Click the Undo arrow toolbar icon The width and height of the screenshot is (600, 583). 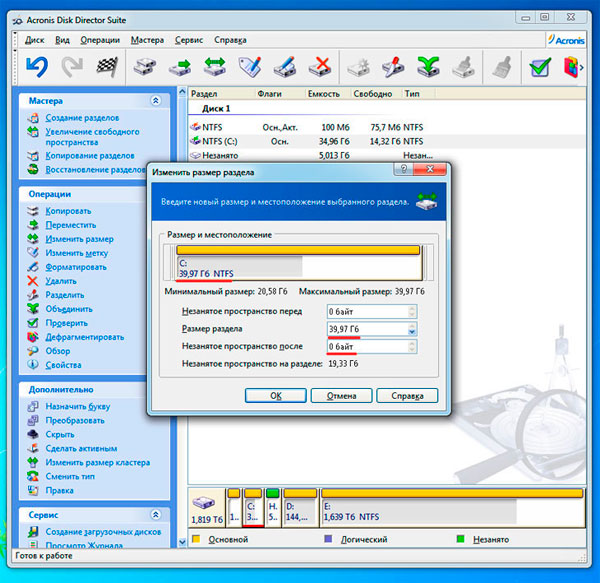(36, 67)
